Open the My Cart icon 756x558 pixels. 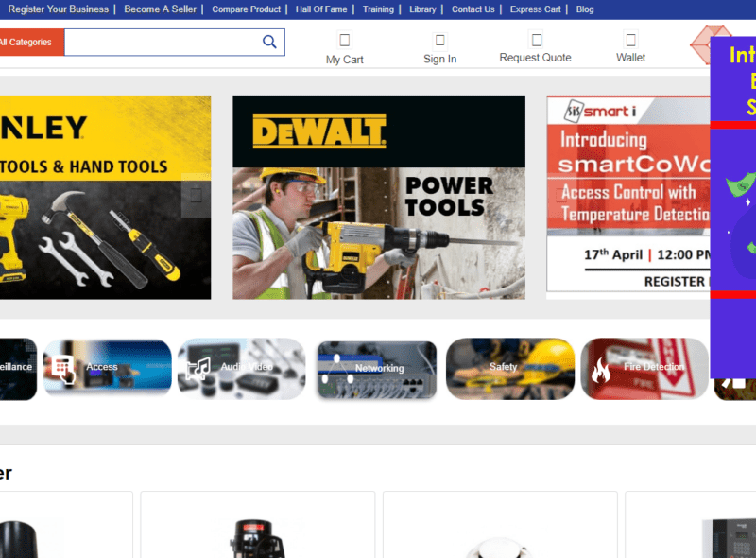click(x=344, y=40)
